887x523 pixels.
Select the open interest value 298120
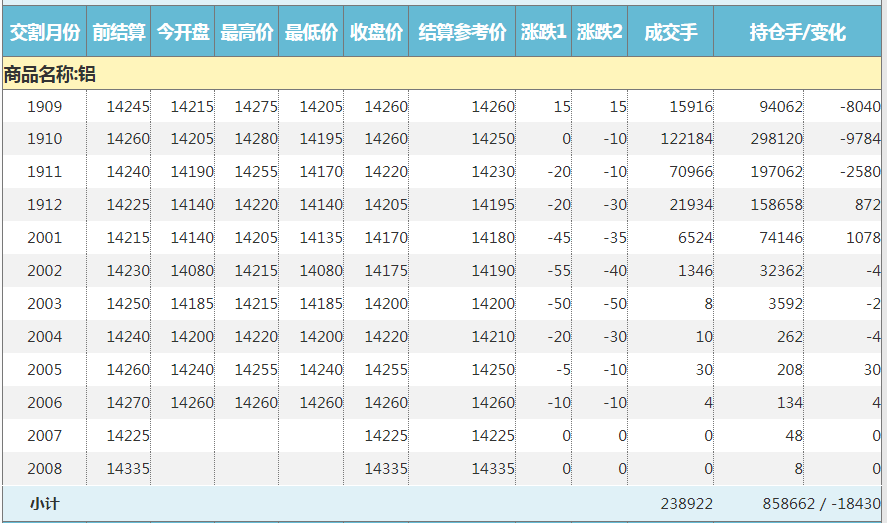coord(776,139)
